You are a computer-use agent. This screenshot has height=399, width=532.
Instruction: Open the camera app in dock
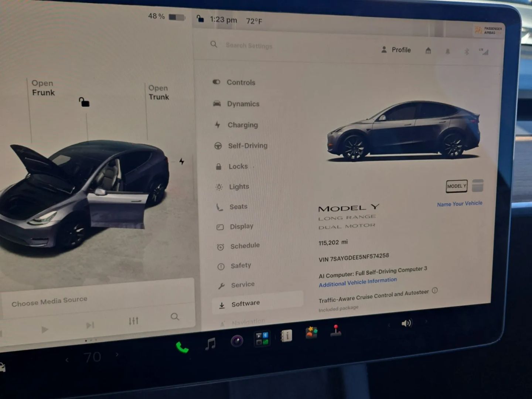[237, 341]
